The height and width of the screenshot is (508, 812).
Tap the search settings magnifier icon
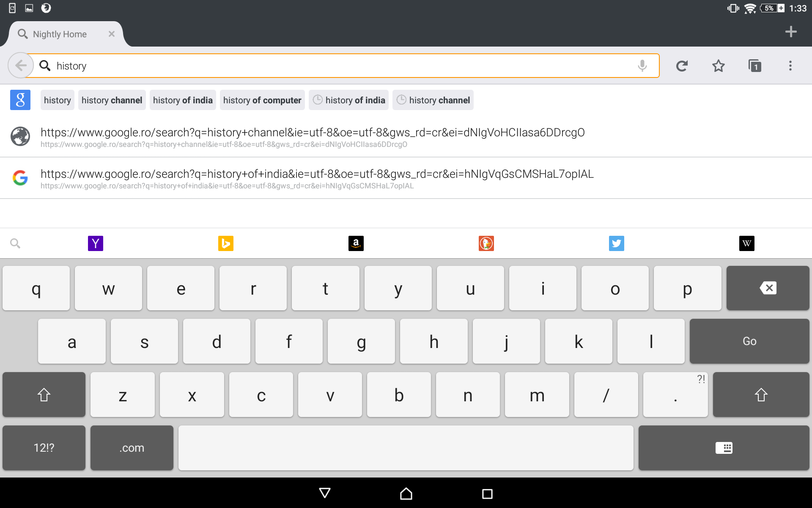[x=15, y=243]
